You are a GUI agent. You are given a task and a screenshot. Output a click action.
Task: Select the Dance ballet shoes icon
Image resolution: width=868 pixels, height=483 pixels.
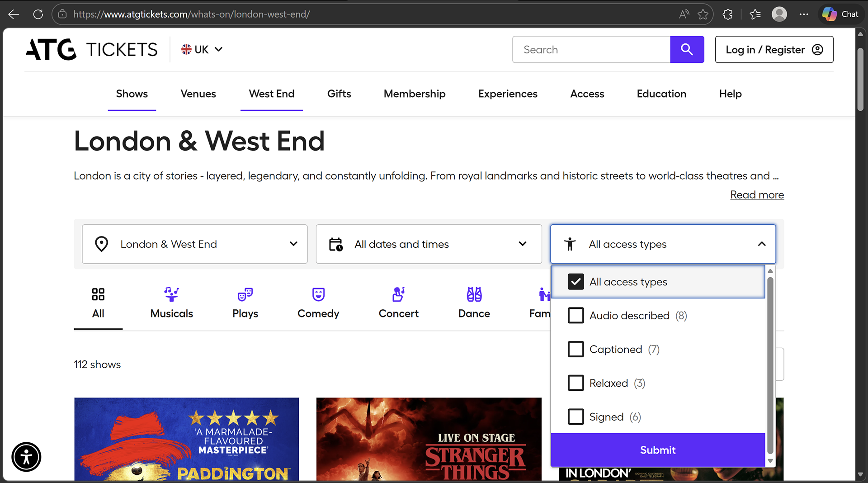pos(474,294)
